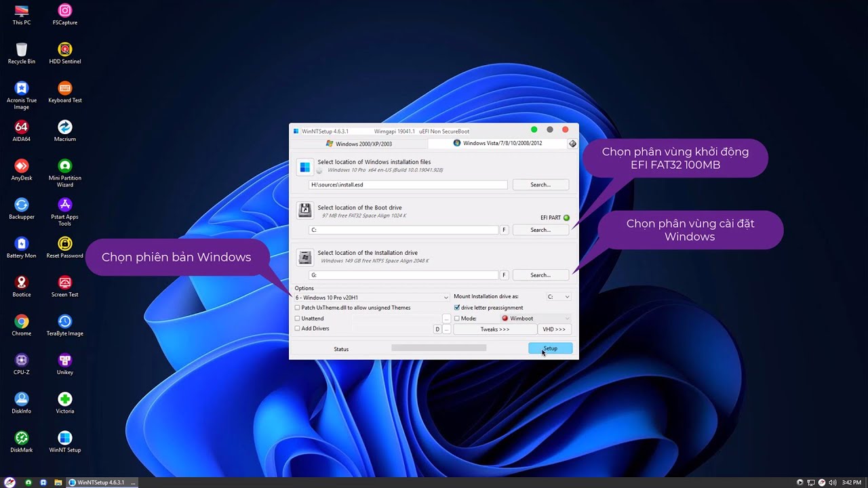The height and width of the screenshot is (488, 868).
Task: Click the Recycle Bin desktop icon
Action: click(x=22, y=53)
